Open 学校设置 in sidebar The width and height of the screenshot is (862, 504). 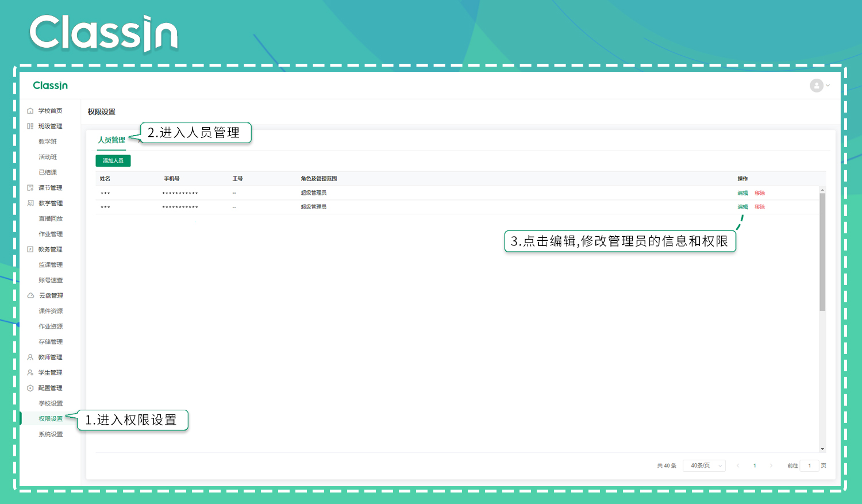(x=51, y=403)
